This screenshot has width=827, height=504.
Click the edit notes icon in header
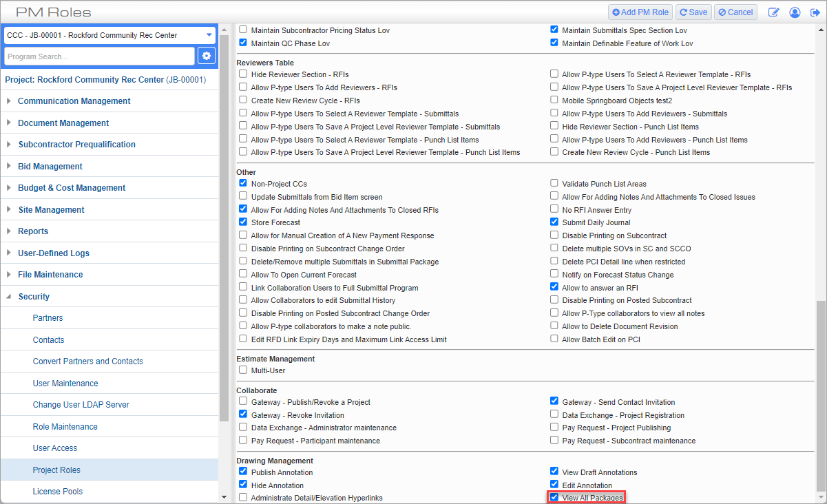774,12
